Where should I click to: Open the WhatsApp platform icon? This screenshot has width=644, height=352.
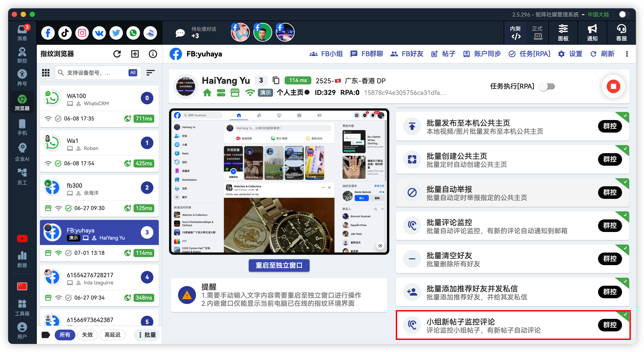(x=133, y=33)
